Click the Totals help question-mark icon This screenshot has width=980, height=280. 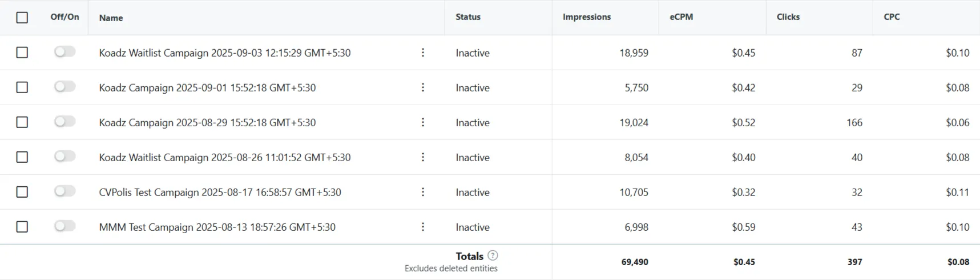493,255
